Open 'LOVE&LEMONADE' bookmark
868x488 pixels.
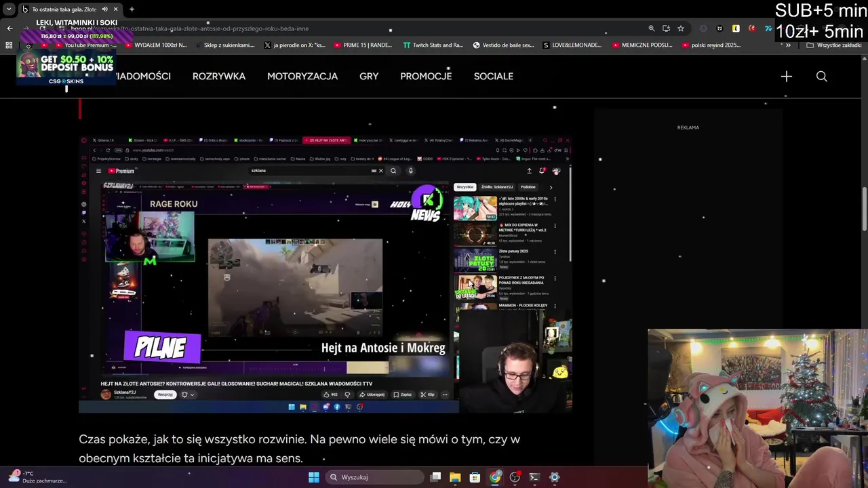click(572, 45)
